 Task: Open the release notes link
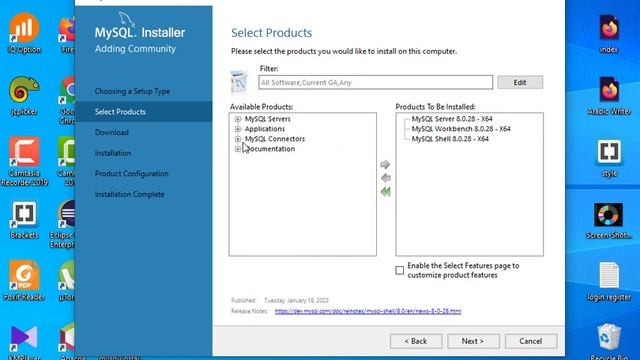[368, 311]
